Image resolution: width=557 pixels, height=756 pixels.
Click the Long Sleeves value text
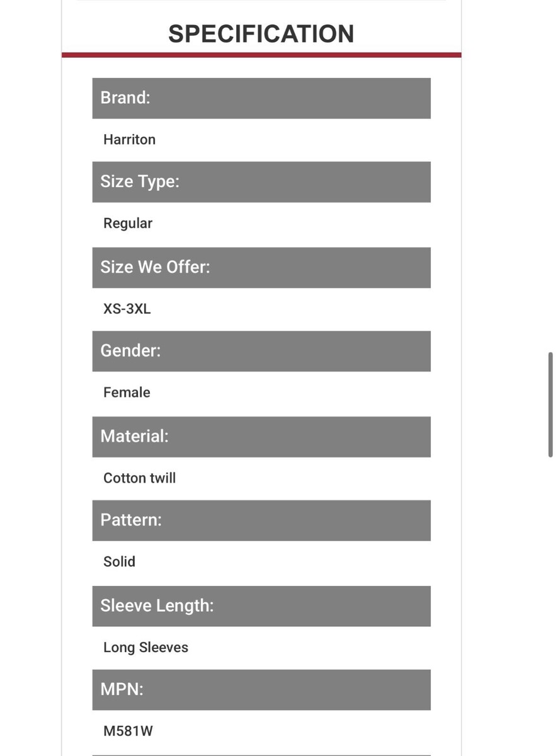(x=146, y=648)
